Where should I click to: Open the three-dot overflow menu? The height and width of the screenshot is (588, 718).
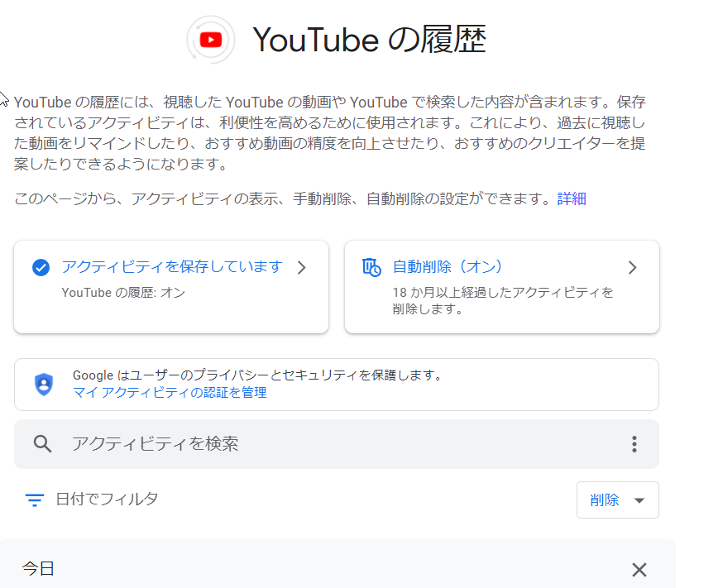634,444
